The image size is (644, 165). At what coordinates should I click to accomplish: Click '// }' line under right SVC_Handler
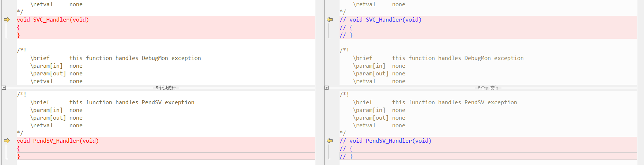[x=346, y=35]
